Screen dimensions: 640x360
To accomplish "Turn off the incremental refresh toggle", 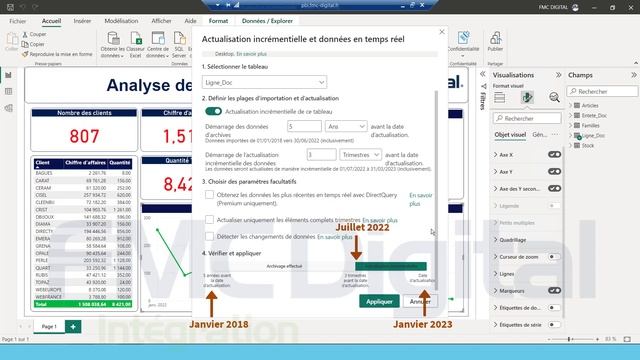I will click(x=213, y=111).
